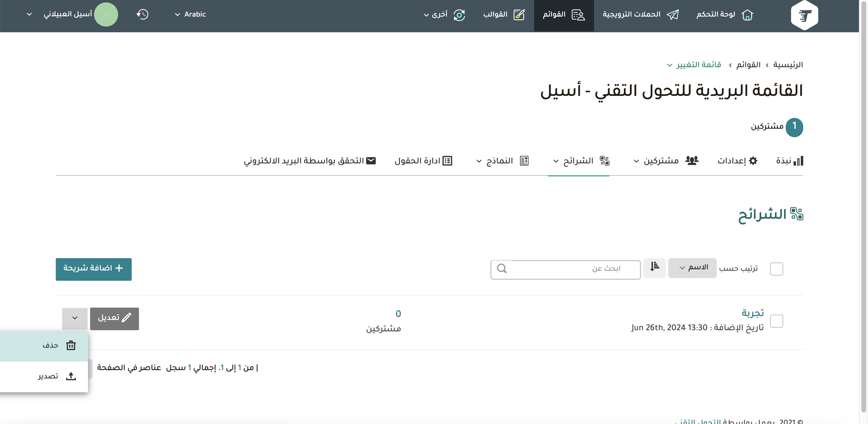Click the اضافة شريحة button
868x424 pixels.
94,269
